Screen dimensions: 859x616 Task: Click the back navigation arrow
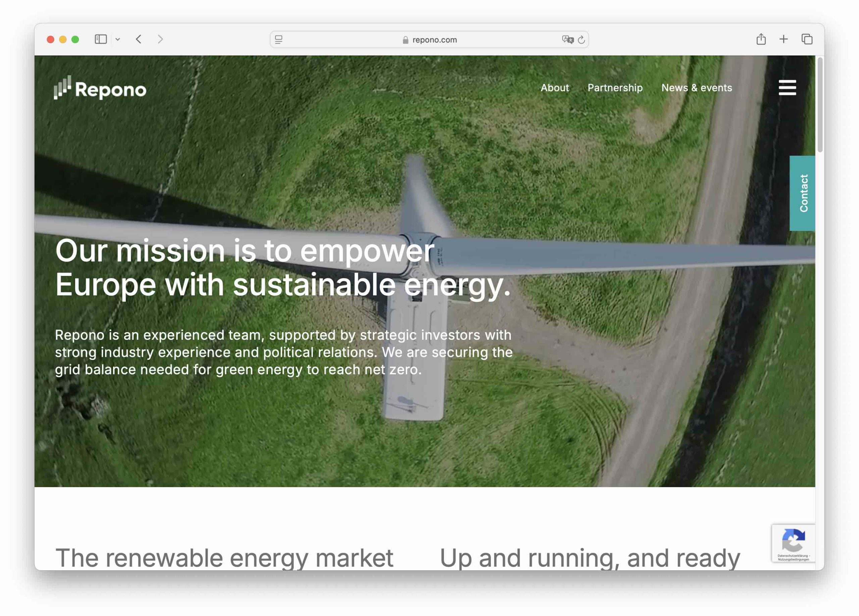pyautogui.click(x=139, y=39)
